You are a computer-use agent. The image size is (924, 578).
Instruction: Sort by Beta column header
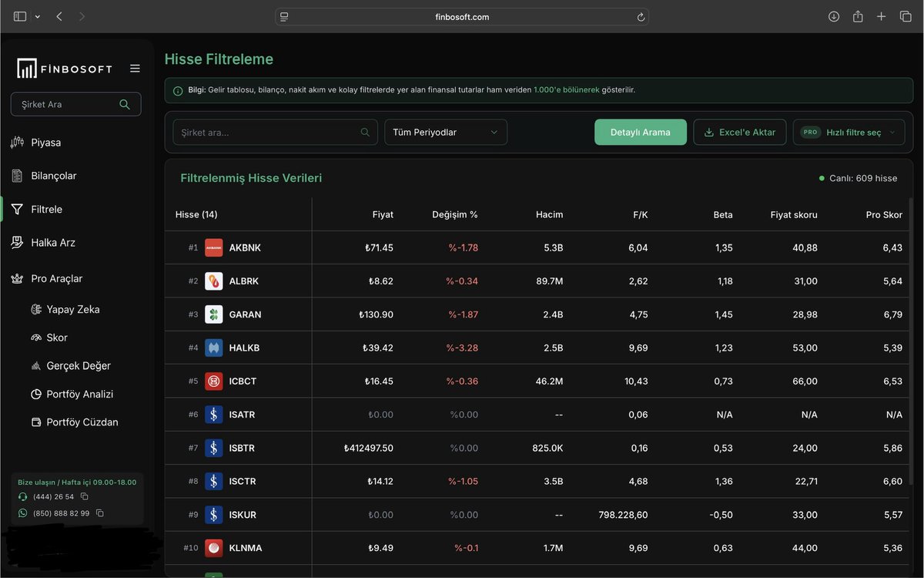tap(723, 214)
